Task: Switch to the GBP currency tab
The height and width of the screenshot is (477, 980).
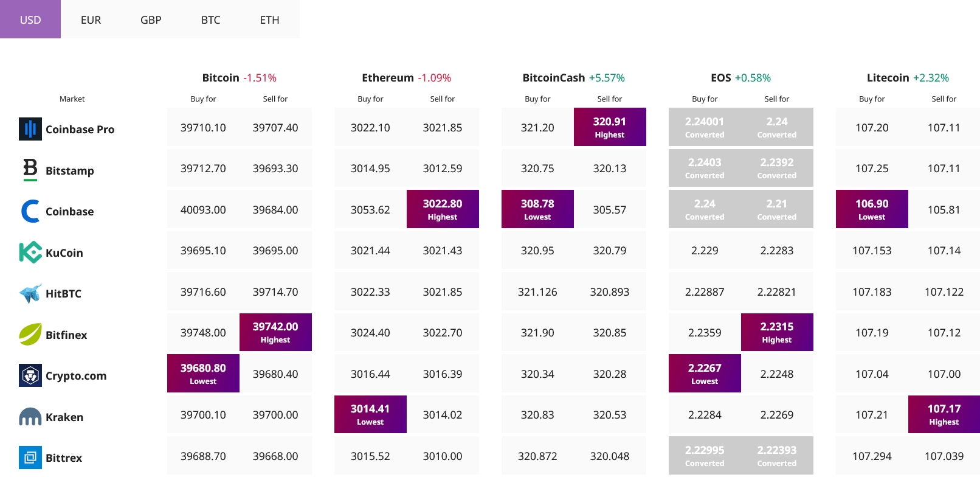Action: coord(151,19)
